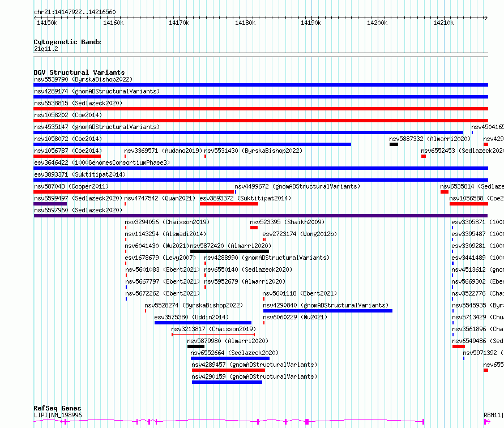Select nsv5531430 (ByrskaBishop2022) label
504x428 pixels.
[x=253, y=151]
